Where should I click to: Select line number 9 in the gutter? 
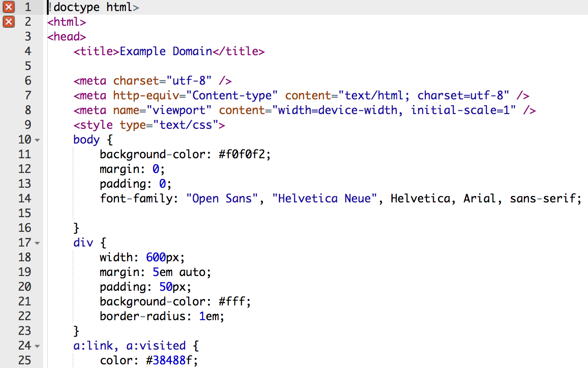pyautogui.click(x=28, y=125)
